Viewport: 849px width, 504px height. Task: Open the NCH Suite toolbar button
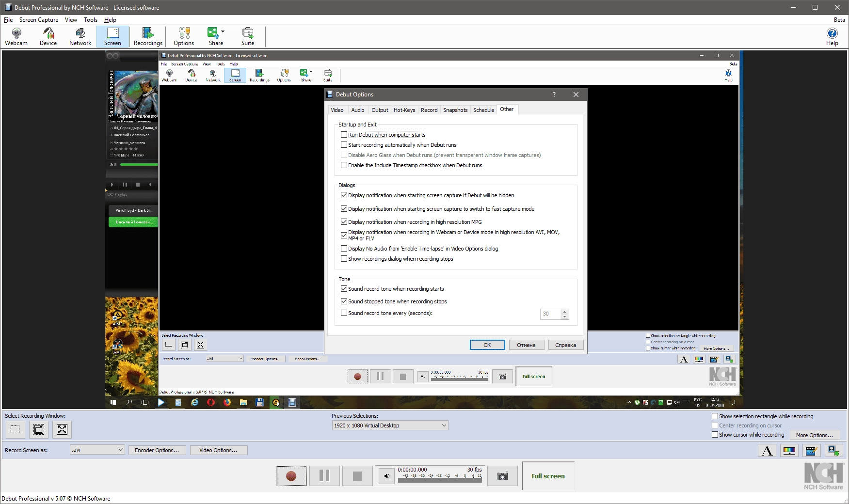[x=248, y=36]
